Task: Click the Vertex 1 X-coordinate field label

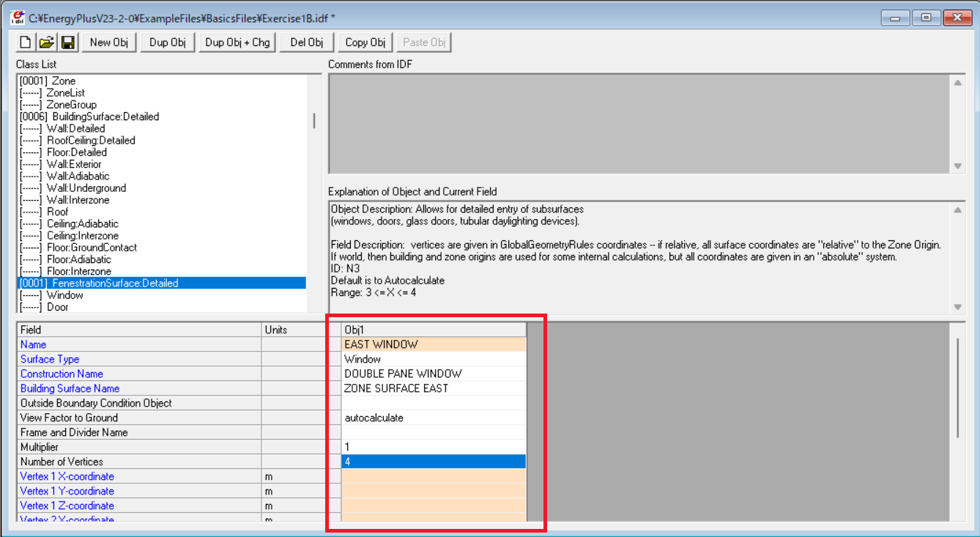Action: pyautogui.click(x=67, y=476)
